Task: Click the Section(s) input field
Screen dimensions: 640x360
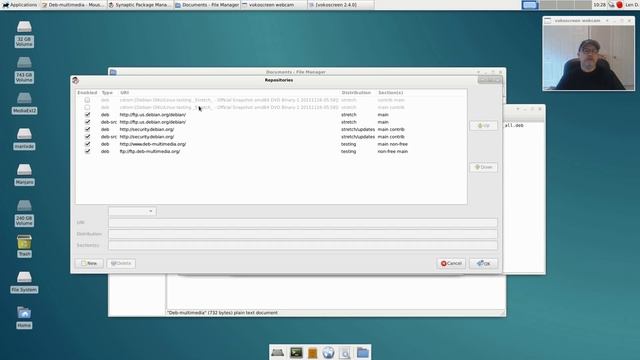Action: coord(303,245)
